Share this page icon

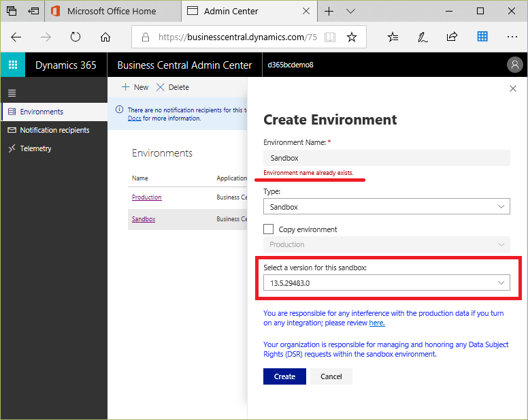pos(452,36)
